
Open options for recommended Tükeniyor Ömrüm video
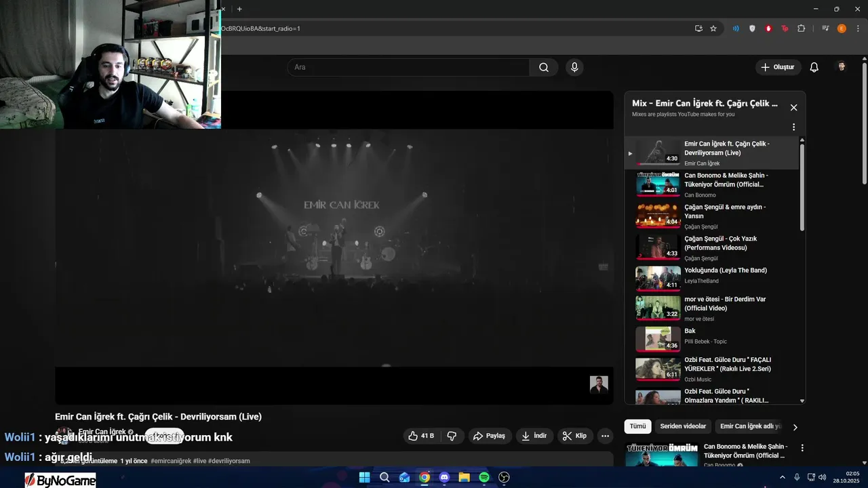tap(802, 448)
